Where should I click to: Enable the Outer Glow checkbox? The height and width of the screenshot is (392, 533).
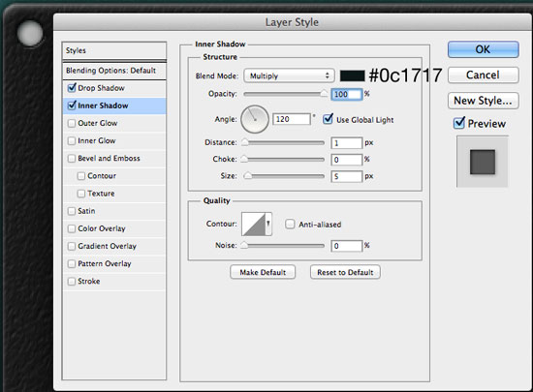coord(72,123)
